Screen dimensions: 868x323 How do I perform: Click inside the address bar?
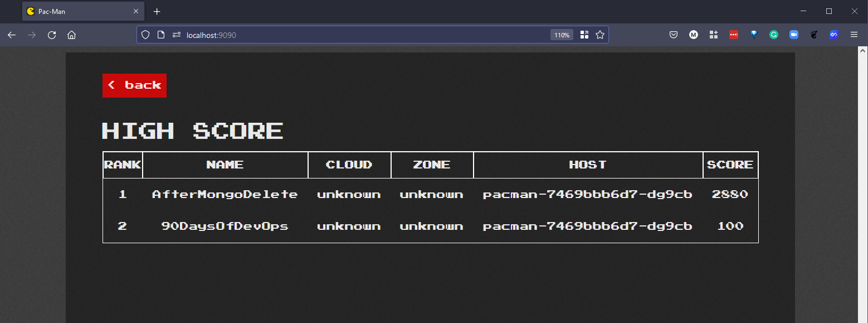point(334,35)
